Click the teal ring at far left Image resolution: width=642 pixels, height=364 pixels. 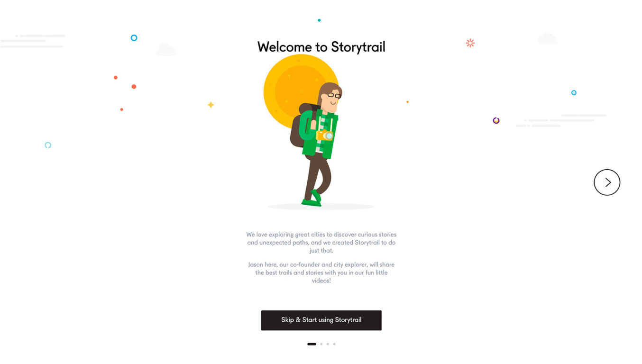tap(48, 145)
